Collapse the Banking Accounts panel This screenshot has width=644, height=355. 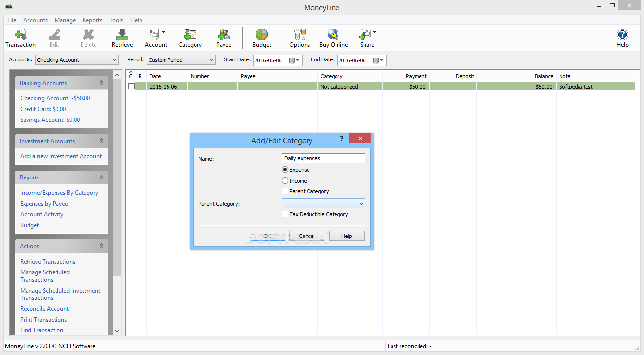(x=102, y=83)
